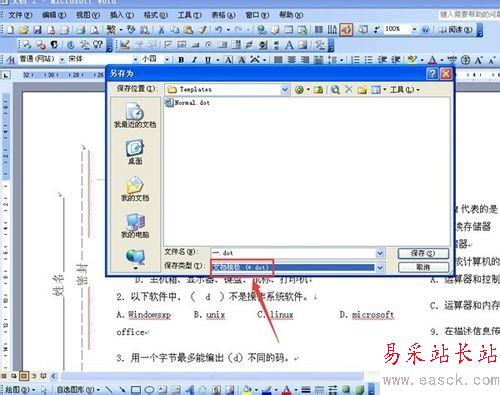The image size is (500, 395).
Task: Open the Zoom 100% dropdown
Action: coord(414,29)
